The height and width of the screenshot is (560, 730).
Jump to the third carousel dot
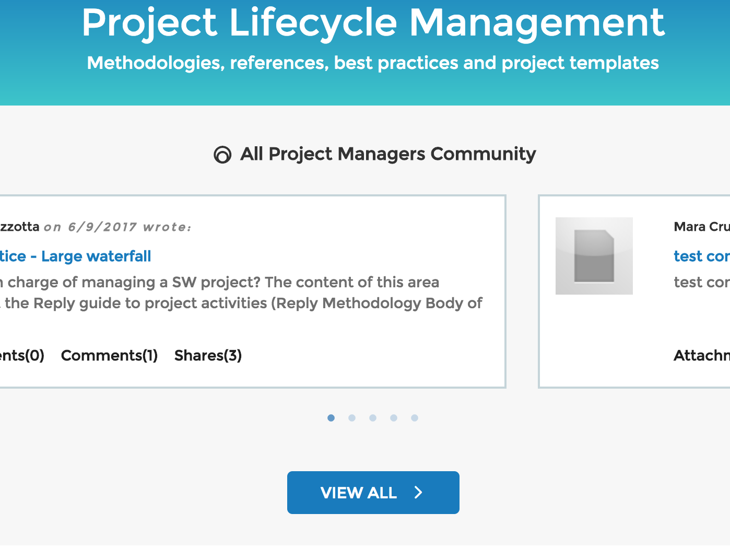coord(373,418)
